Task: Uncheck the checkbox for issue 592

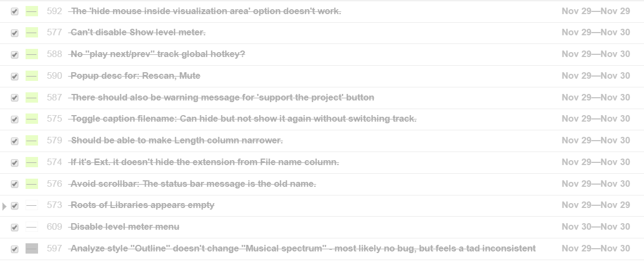Action: click(x=15, y=11)
